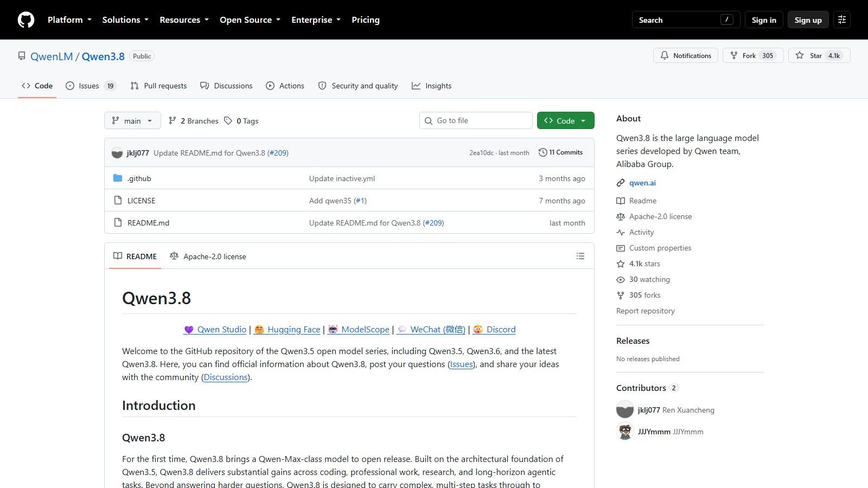Click the .github folder icon
Screen dimensions: 868x488
coord(118,178)
